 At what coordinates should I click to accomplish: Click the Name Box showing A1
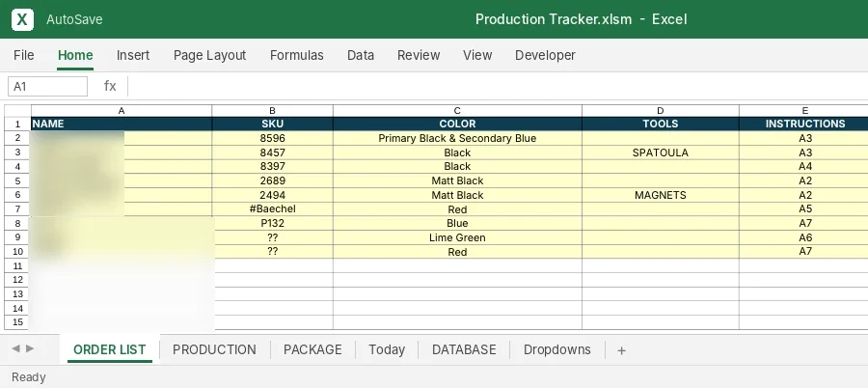tap(47, 87)
